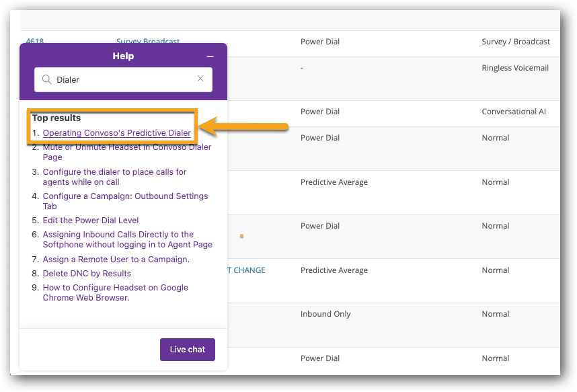This screenshot has width=577, height=392.
Task: Select Power Dial in the Survey / Broadcast row
Action: [x=320, y=42]
